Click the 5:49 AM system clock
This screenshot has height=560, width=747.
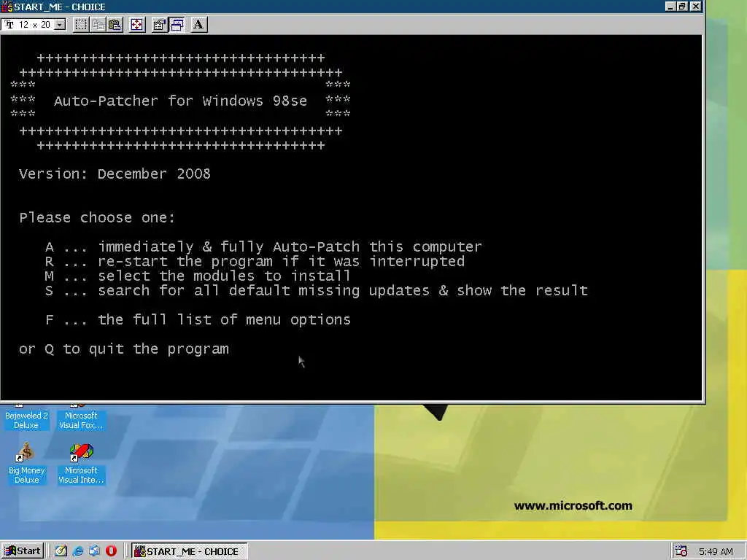tap(716, 551)
